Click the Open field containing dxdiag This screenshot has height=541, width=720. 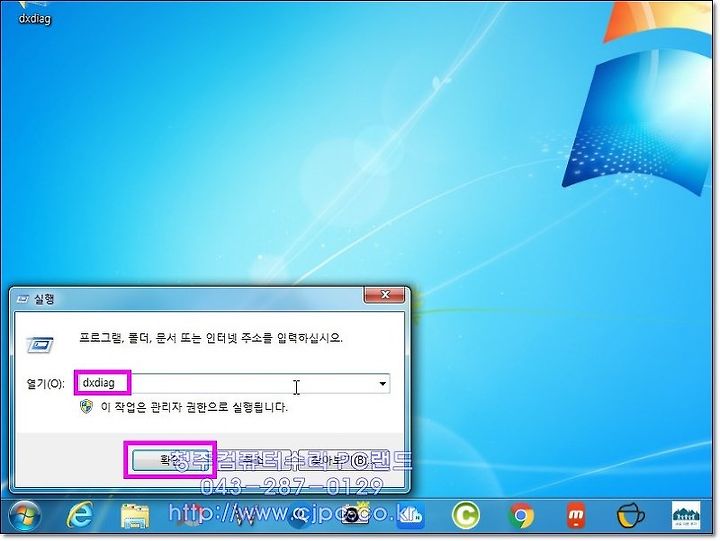pos(232,383)
